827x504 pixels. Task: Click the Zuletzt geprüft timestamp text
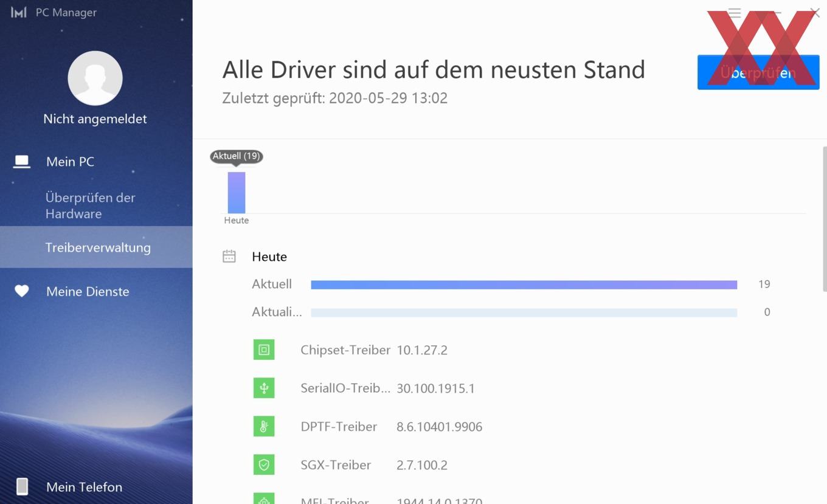tap(335, 98)
